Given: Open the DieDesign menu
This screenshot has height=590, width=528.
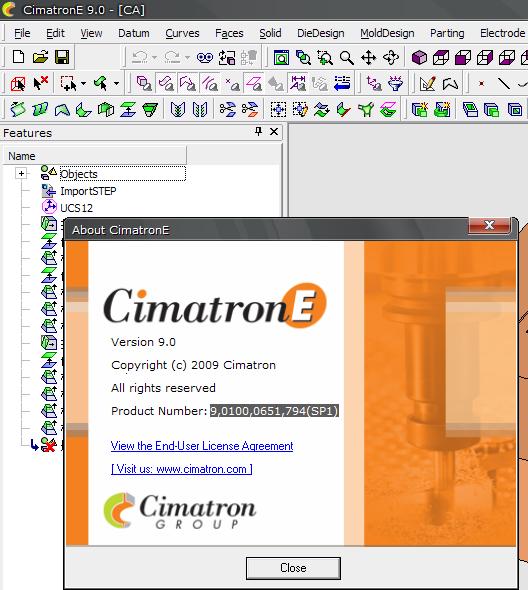Looking at the screenshot, I should coord(320,33).
